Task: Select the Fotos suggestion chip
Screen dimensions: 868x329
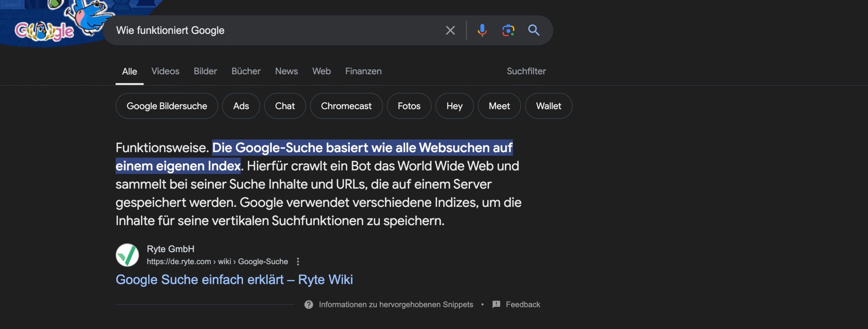Action: click(x=409, y=106)
